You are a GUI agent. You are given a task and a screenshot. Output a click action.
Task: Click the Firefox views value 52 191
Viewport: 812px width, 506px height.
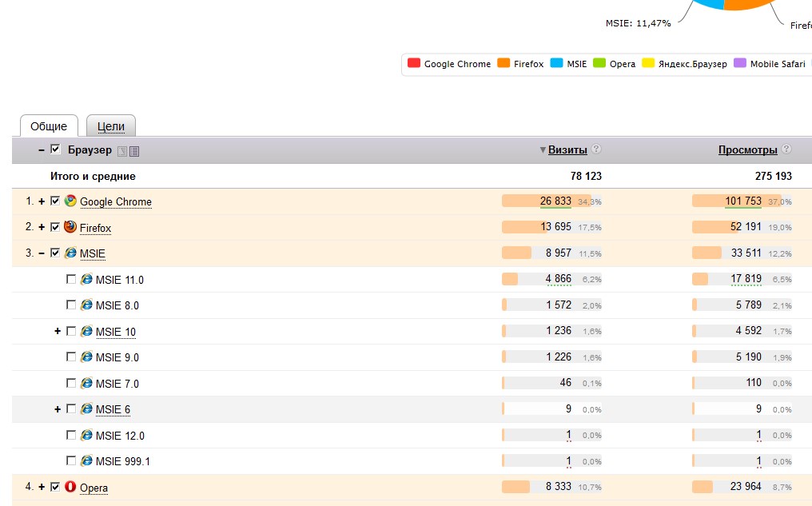(x=746, y=227)
